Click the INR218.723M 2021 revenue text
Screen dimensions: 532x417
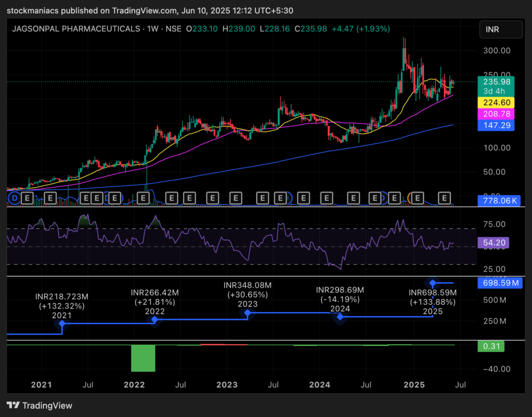click(62, 297)
